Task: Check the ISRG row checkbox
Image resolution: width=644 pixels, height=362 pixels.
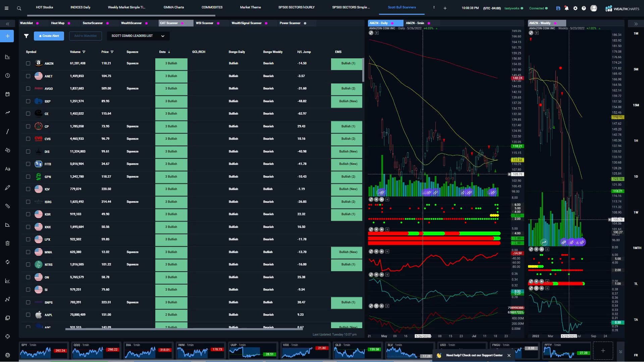Action: pyautogui.click(x=28, y=202)
